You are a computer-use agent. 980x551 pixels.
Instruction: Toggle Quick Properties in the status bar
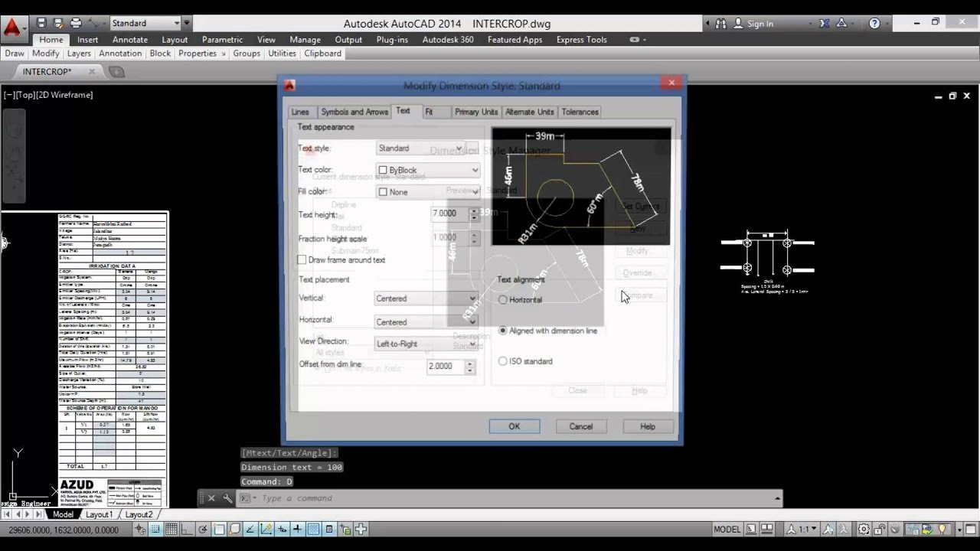click(329, 529)
